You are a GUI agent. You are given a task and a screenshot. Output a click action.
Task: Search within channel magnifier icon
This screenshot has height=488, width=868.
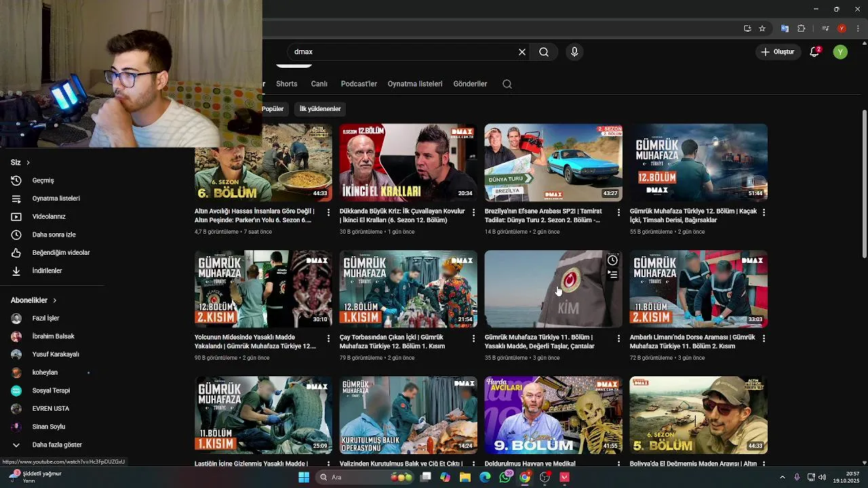[507, 84]
